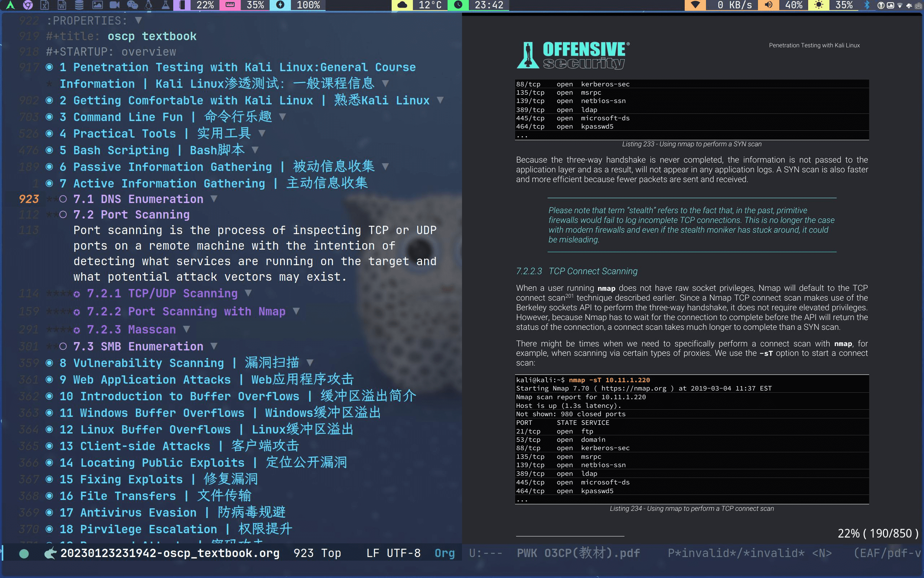Click footnote 201 after connect scan in PDF

click(x=569, y=296)
